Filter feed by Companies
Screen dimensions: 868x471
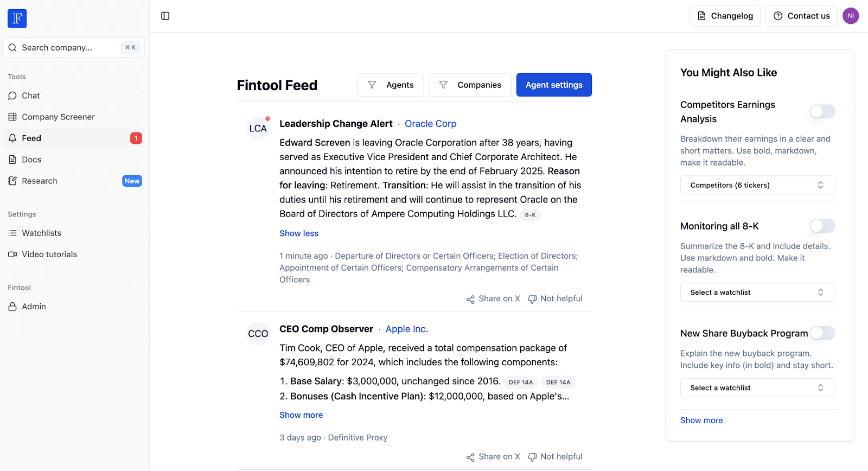click(470, 85)
